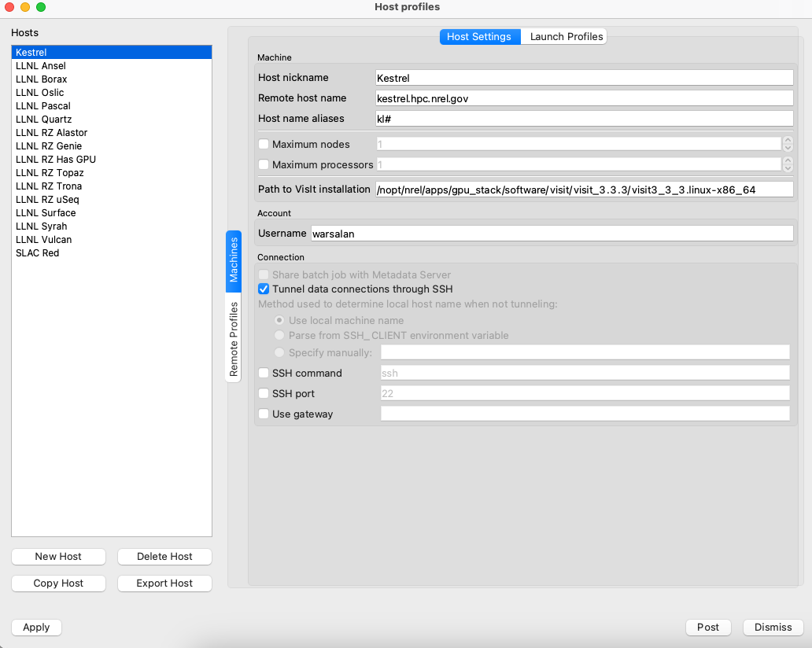
Task: Select SLAC Red host entry
Action: click(37, 253)
